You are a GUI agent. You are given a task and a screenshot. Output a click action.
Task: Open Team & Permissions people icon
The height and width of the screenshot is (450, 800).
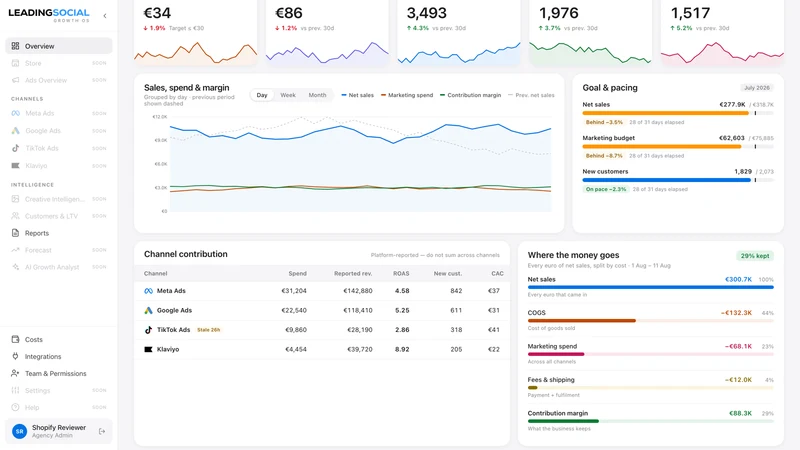pos(15,373)
